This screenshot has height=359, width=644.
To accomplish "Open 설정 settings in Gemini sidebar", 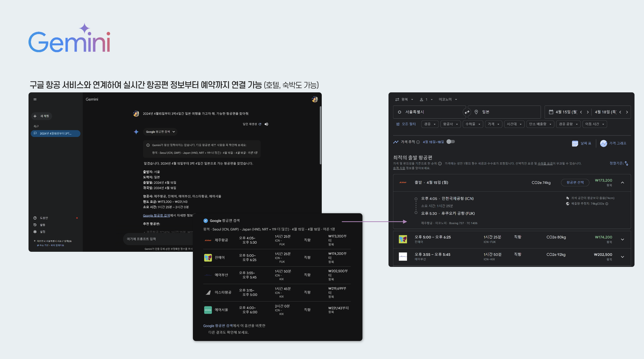I will pyautogui.click(x=39, y=232).
